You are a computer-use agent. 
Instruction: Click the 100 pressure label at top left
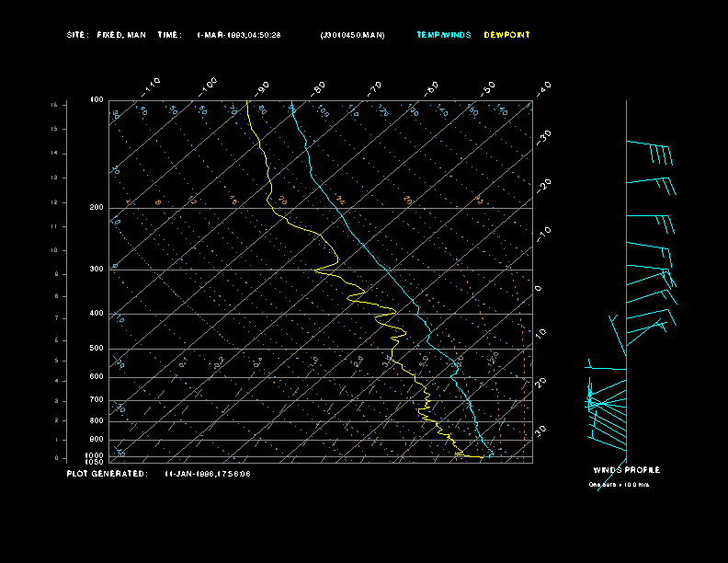[x=97, y=99]
